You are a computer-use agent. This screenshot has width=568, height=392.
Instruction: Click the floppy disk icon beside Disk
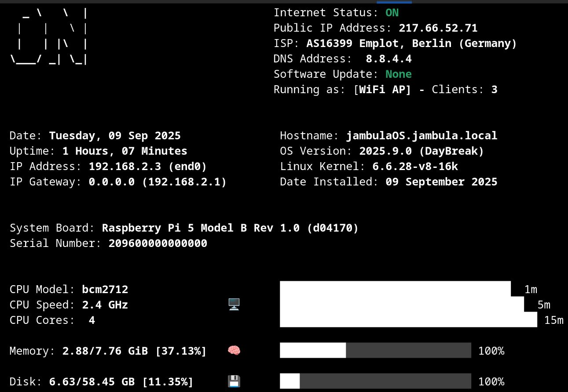(234, 381)
